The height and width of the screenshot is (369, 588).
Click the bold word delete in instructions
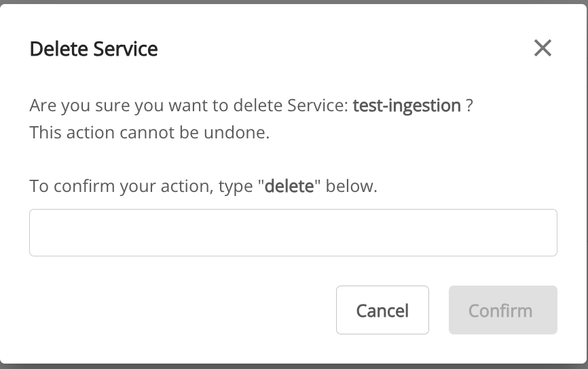[x=289, y=186]
